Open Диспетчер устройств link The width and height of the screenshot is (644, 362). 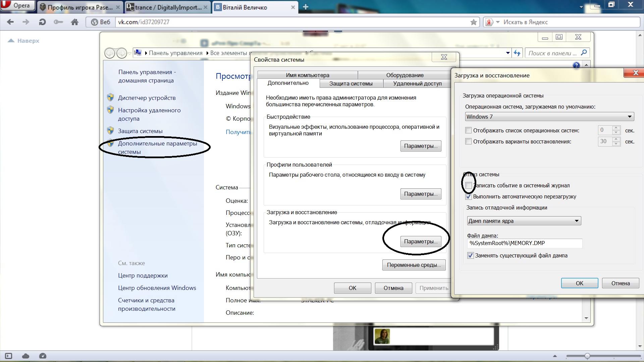click(147, 98)
